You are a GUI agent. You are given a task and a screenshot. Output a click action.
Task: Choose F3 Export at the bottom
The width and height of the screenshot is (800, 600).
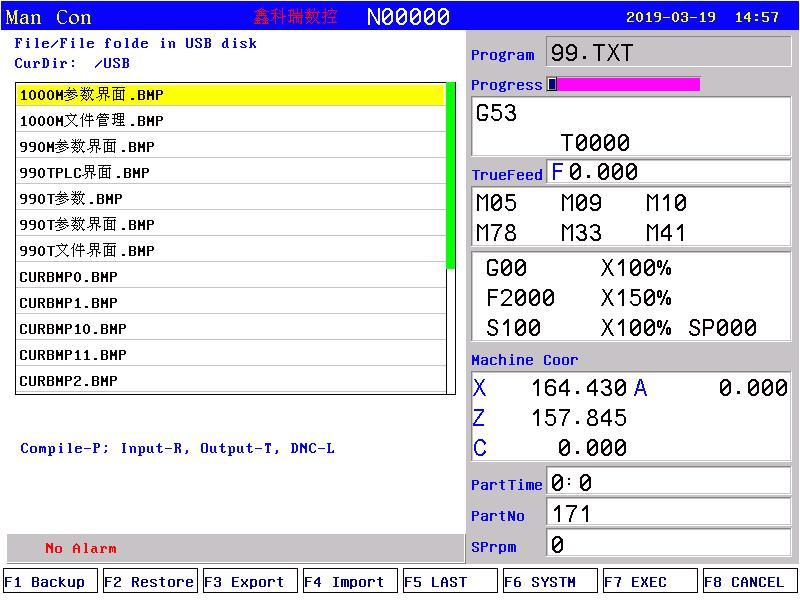pos(249,582)
